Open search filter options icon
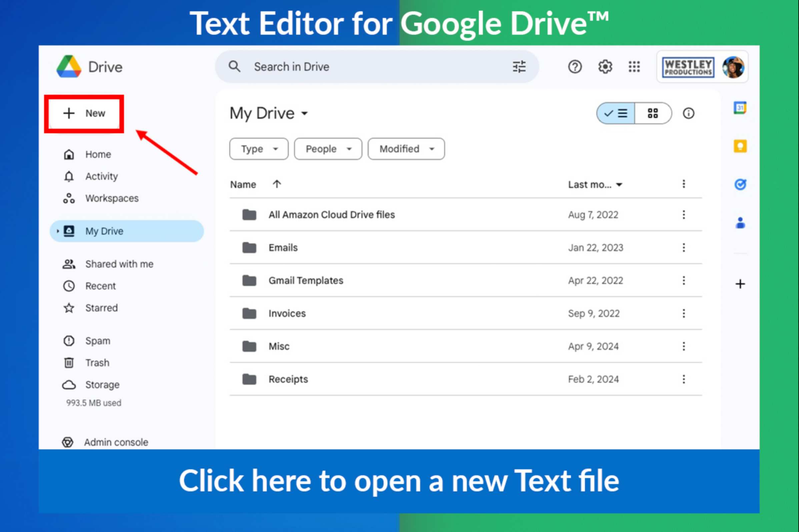 (519, 67)
